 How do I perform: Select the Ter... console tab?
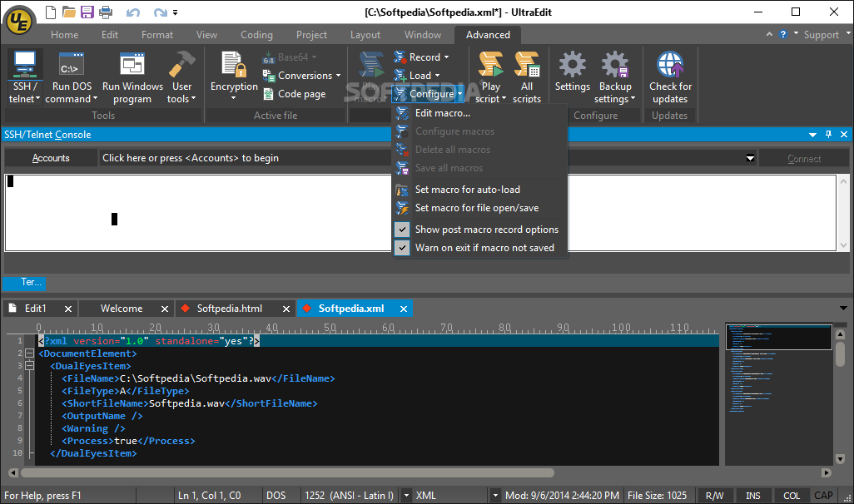(24, 283)
